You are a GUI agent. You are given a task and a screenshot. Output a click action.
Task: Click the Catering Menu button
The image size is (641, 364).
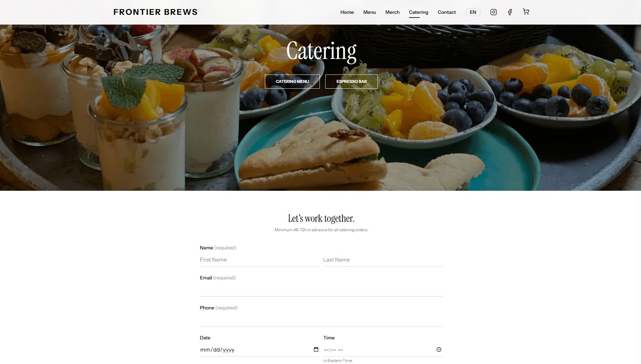(x=292, y=82)
